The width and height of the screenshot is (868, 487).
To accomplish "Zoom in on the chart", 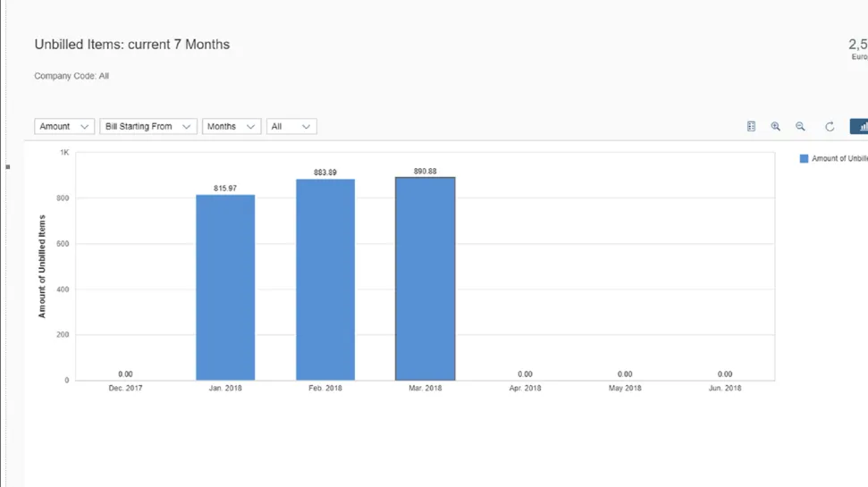I will click(x=775, y=127).
